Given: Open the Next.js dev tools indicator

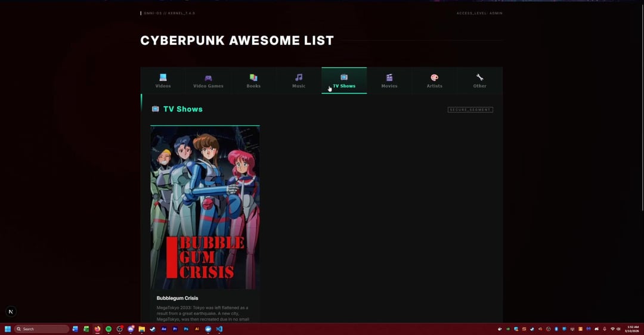Looking at the screenshot, I should [x=11, y=312].
